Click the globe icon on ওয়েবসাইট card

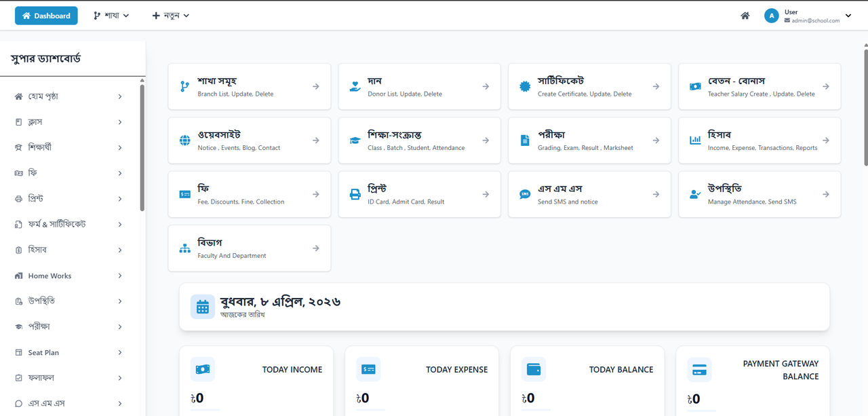(x=184, y=140)
